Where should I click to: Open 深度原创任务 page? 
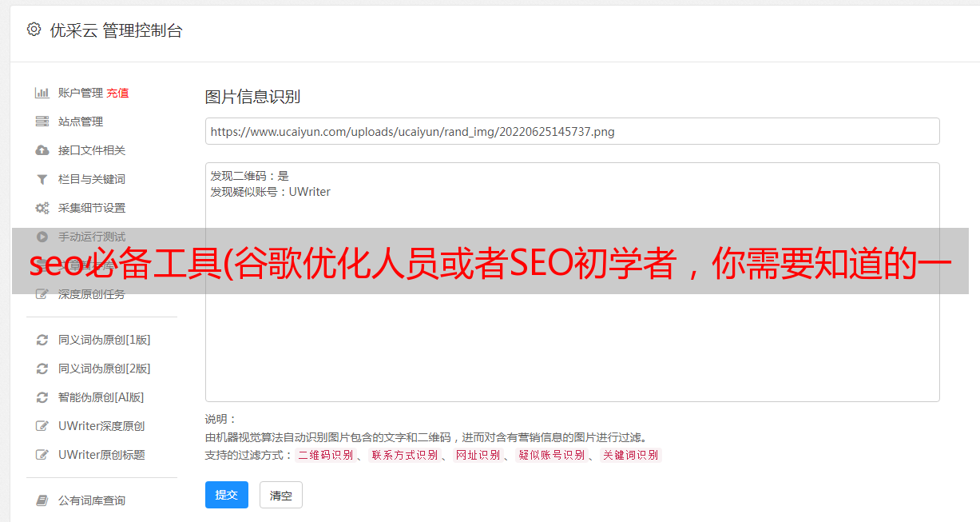[x=92, y=294]
